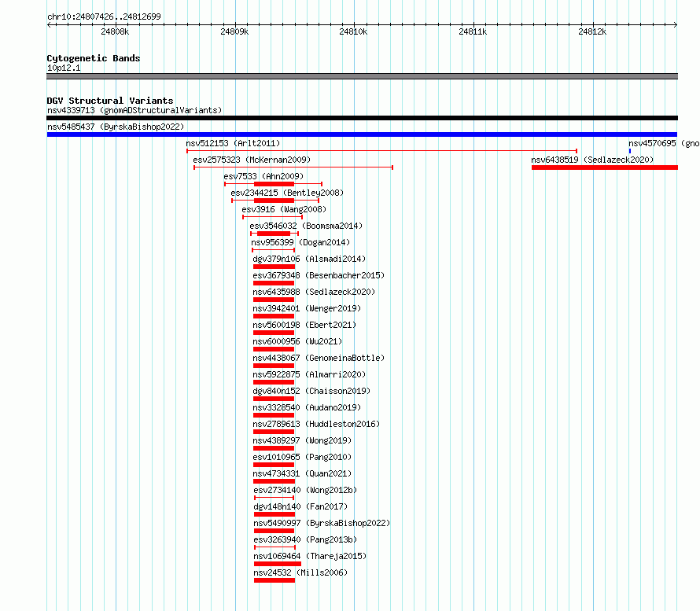Click the thin red nsv512153 Arlt2011 line
700x611 pixels.
coord(381,151)
